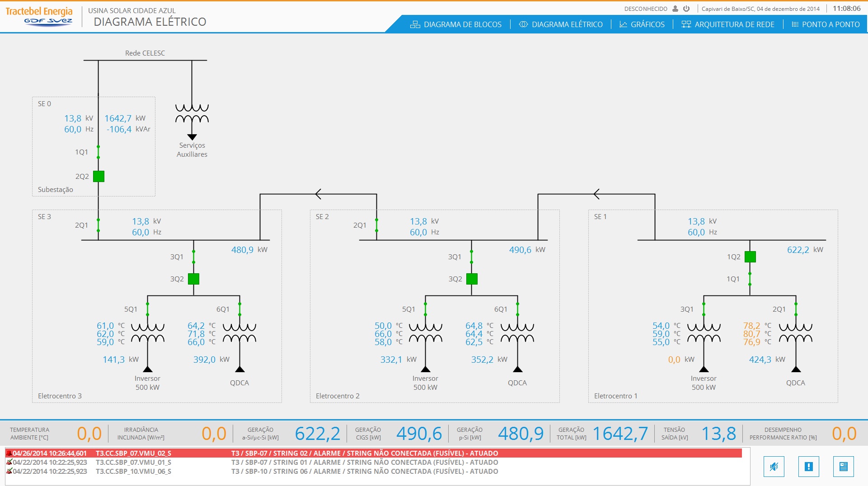Open the Diagrama de Blocos tab
Image resolution: width=868 pixels, height=486 pixels.
(x=456, y=24)
